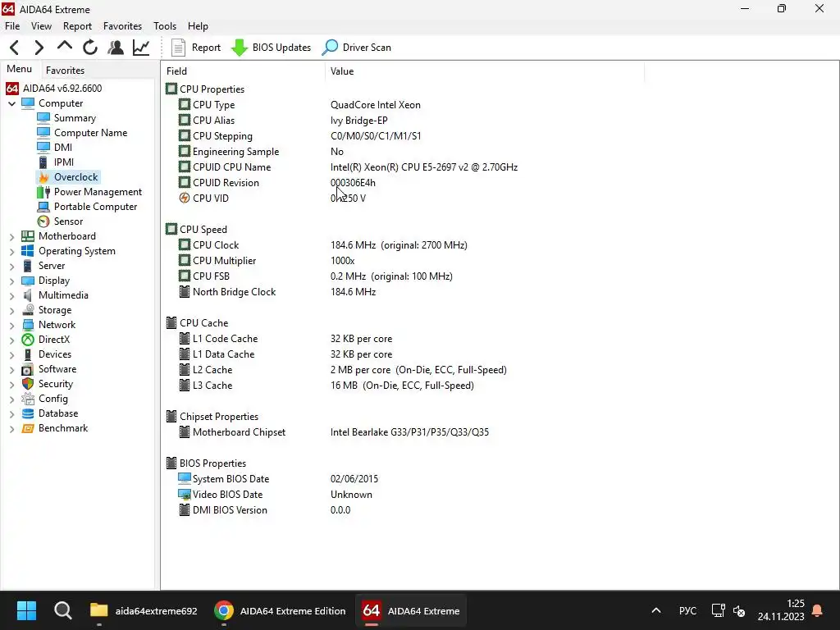Viewport: 840px width, 630px height.
Task: Select the Sensor gauge icon
Action: point(43,221)
